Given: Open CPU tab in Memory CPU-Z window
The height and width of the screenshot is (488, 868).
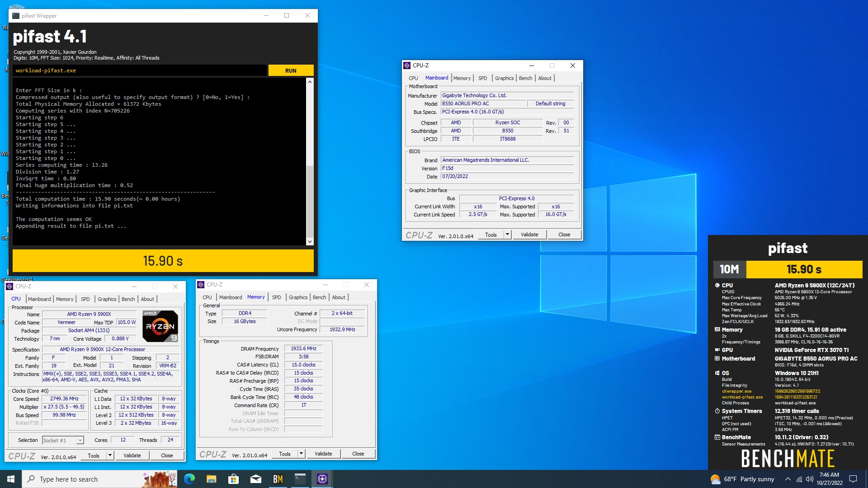Looking at the screenshot, I should point(207,297).
